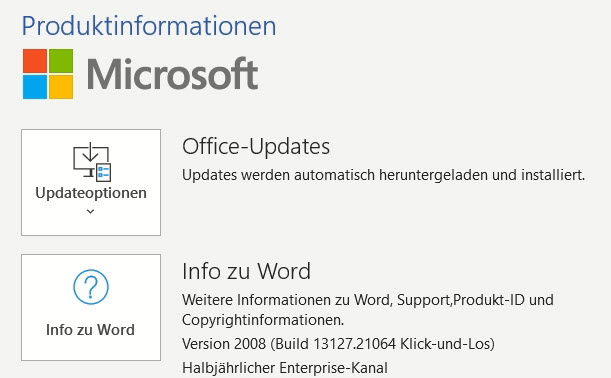Click the Microsoft four-square logo
Image resolution: width=611 pixels, height=378 pixels.
point(48,74)
